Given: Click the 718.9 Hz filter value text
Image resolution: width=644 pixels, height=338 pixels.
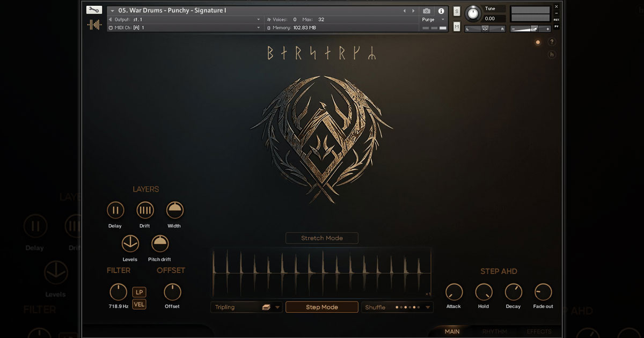Looking at the screenshot, I should [118, 306].
